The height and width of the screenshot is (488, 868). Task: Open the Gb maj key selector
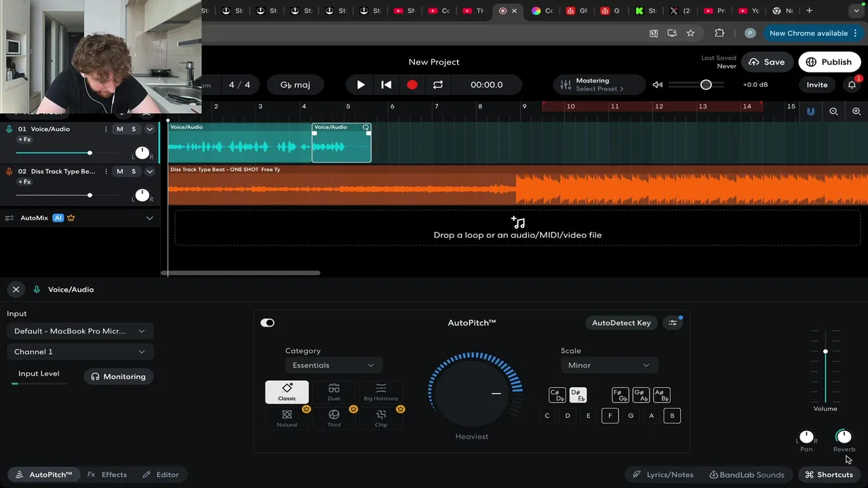(296, 85)
